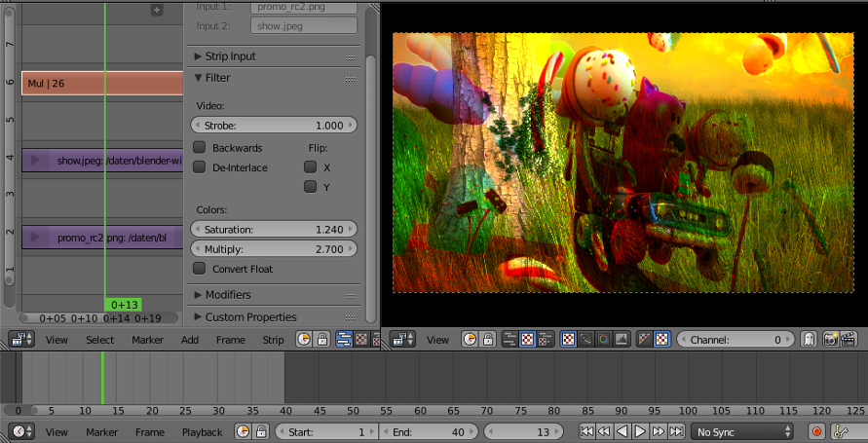The width and height of the screenshot is (868, 443).
Task: Switch preview editor to Preview-only view type
Action: click(x=528, y=340)
